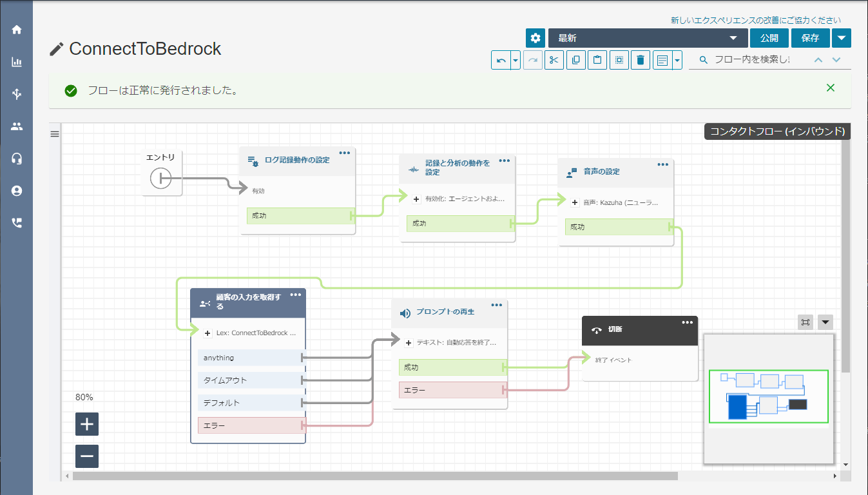
Task: Expand the Lex: ConnectToBedrock details plus icon
Action: click(207, 333)
